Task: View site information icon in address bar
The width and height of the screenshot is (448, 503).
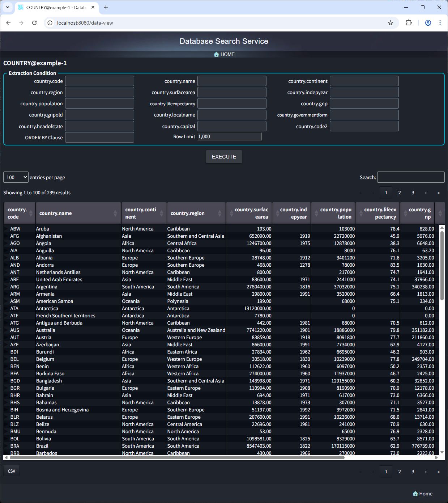Action: [50, 23]
